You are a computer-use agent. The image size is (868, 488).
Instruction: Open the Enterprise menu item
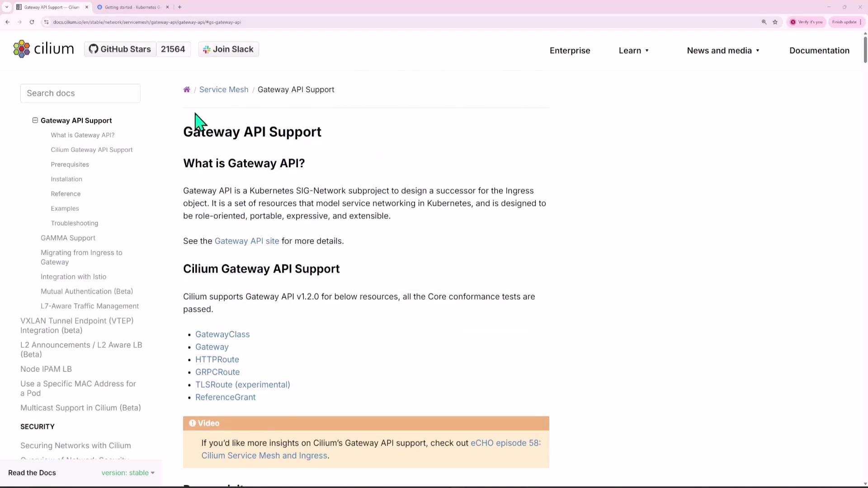(570, 51)
